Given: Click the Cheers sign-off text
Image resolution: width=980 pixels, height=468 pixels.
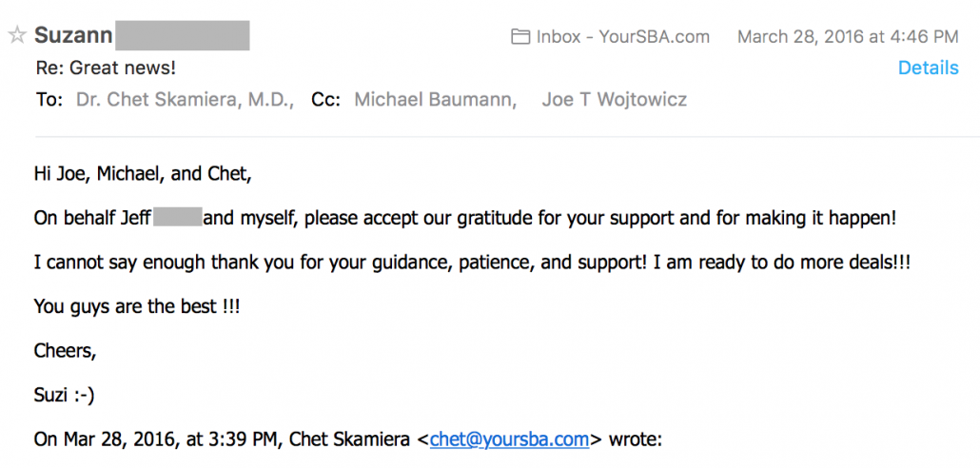Looking at the screenshot, I should (x=65, y=351).
